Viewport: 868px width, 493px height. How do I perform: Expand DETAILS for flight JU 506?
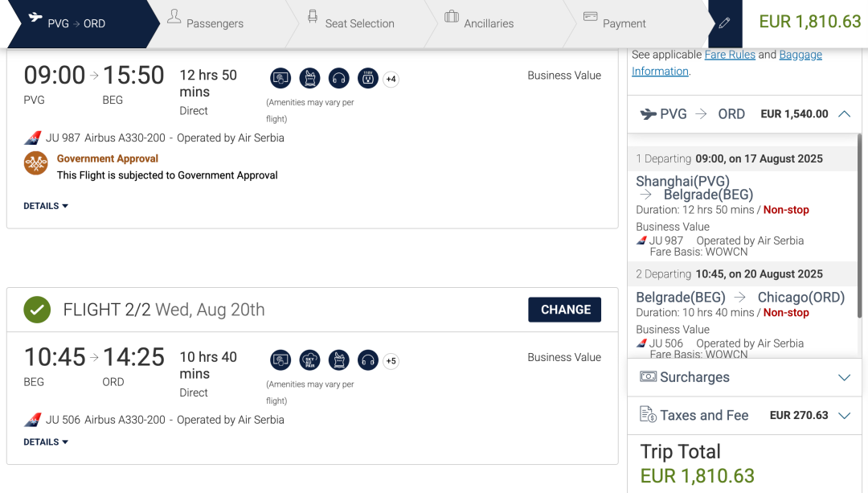click(x=45, y=442)
